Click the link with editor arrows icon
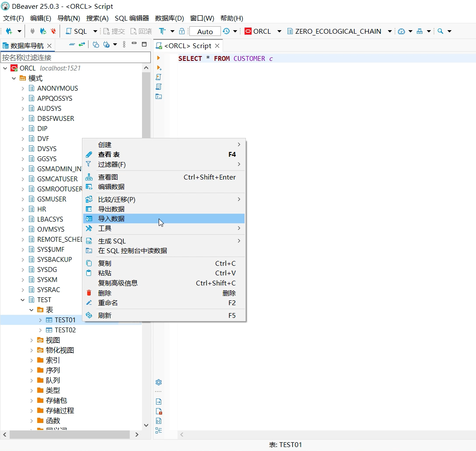 tap(82, 45)
